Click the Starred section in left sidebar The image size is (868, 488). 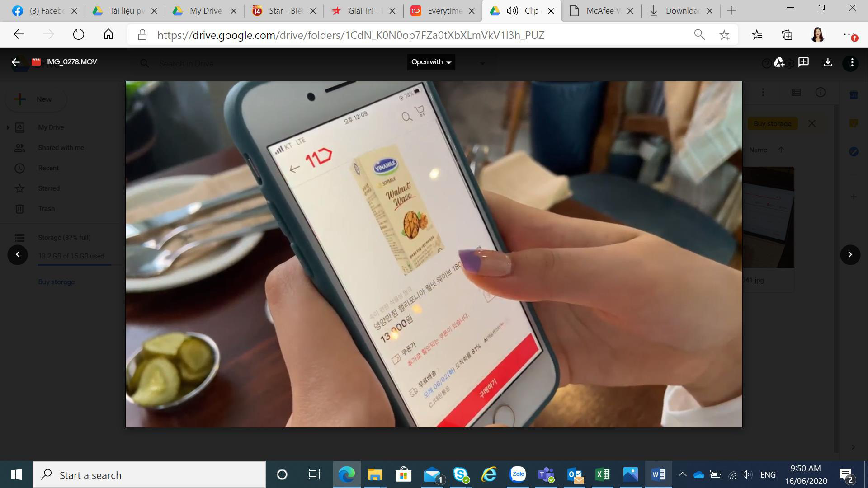(49, 188)
